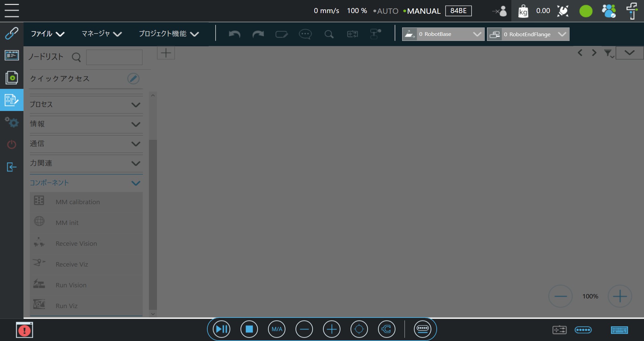The width and height of the screenshot is (644, 341).
Task: Click the bottom bar controller button
Action: 423,329
